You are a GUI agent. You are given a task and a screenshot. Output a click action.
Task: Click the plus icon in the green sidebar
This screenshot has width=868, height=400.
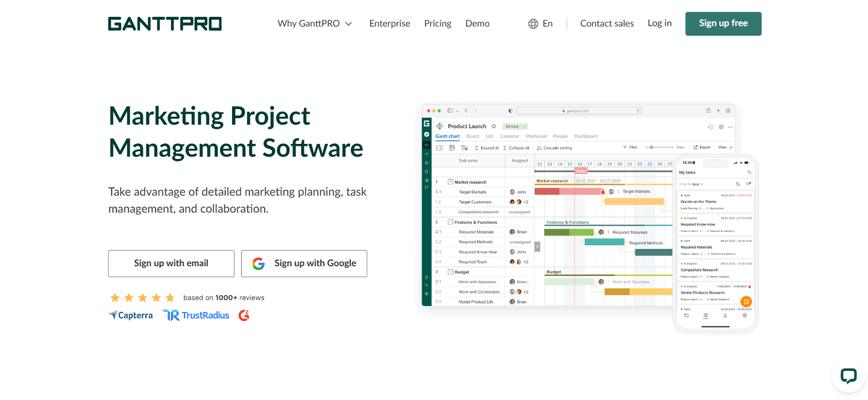[427, 134]
